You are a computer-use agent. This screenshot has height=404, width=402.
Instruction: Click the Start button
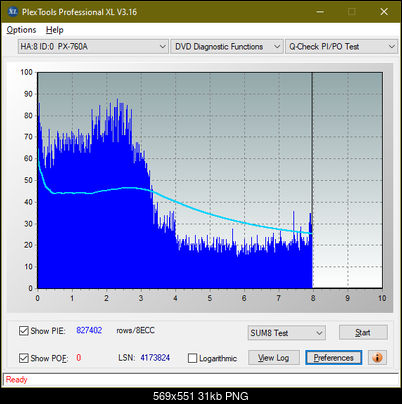coord(363,332)
